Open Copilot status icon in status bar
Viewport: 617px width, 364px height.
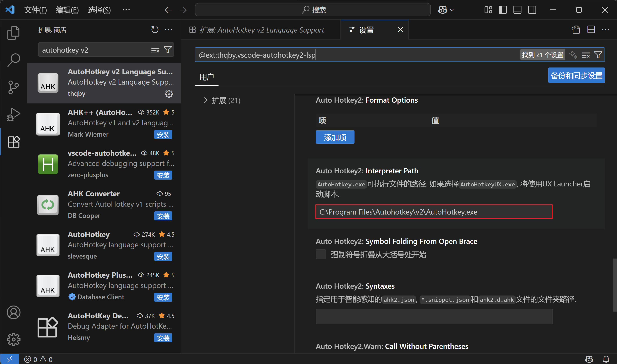[589, 359]
